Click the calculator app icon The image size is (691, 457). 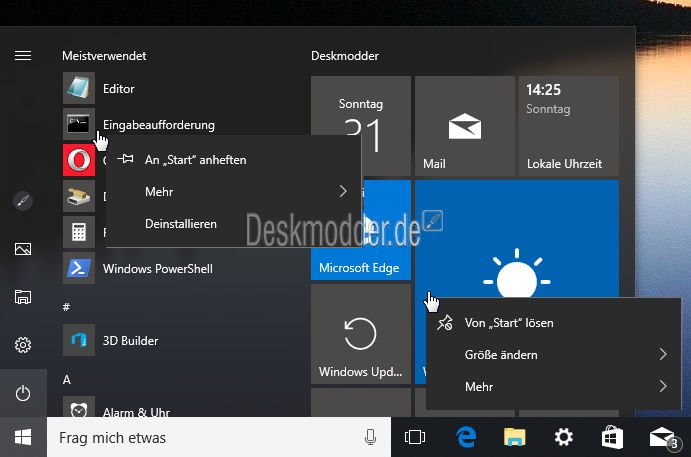point(79,232)
